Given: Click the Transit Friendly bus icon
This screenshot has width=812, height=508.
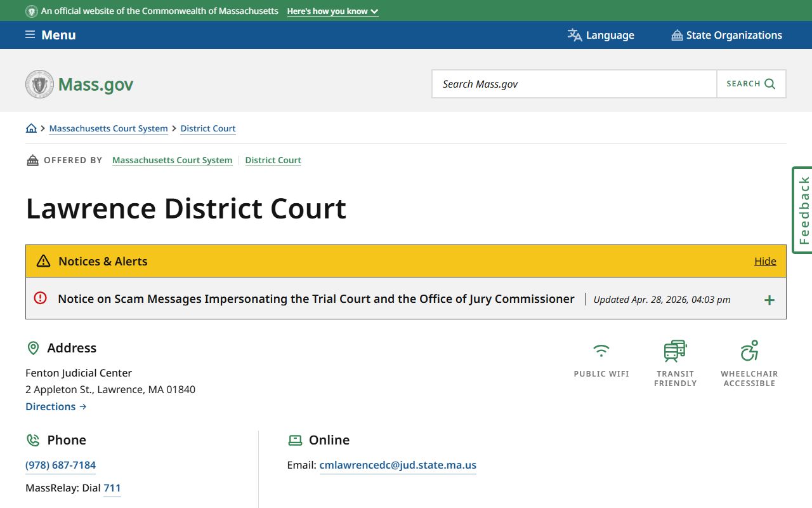Looking at the screenshot, I should [x=676, y=351].
